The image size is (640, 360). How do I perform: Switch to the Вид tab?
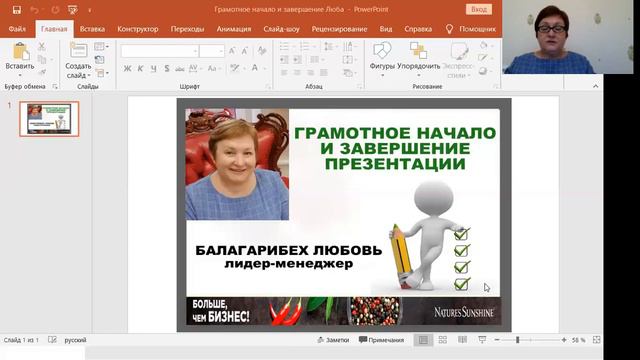(386, 29)
